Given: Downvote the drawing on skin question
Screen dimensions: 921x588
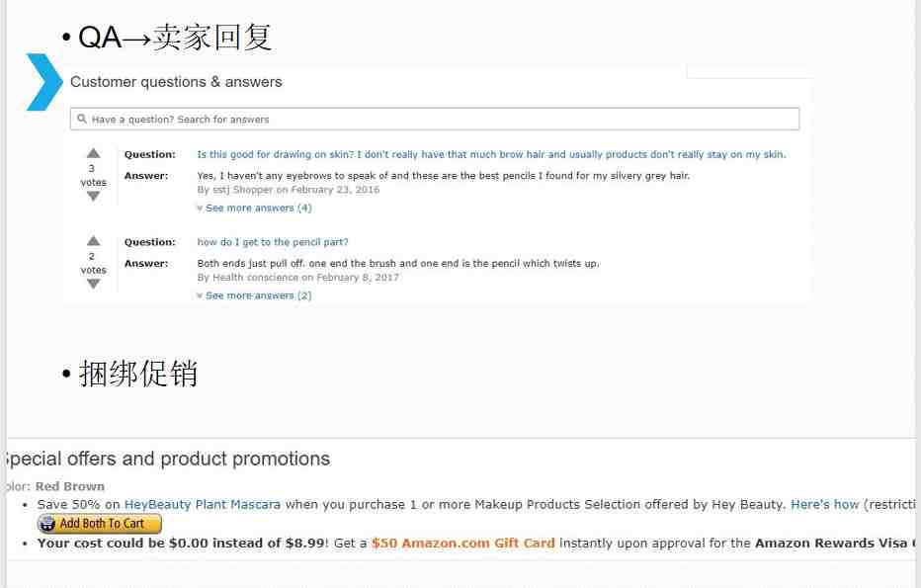Looking at the screenshot, I should pos(94,197).
